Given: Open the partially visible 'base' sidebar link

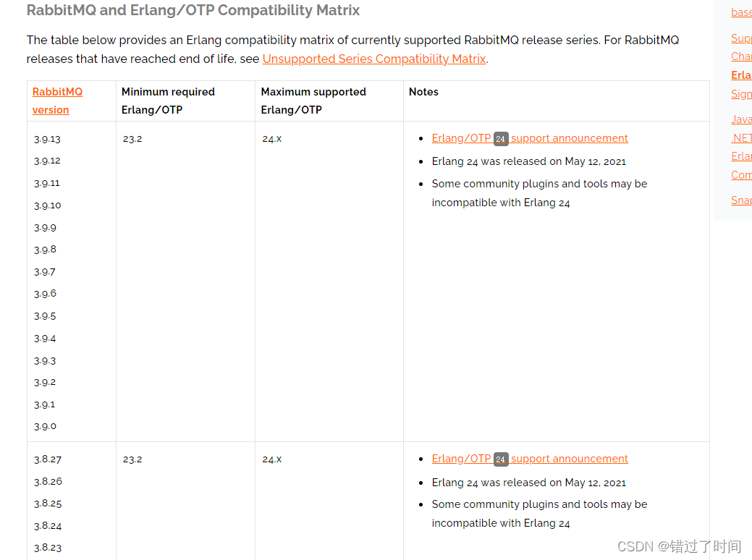Looking at the screenshot, I should pos(741,12).
